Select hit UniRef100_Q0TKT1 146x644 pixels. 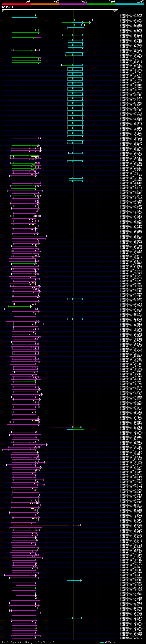click(x=131, y=113)
